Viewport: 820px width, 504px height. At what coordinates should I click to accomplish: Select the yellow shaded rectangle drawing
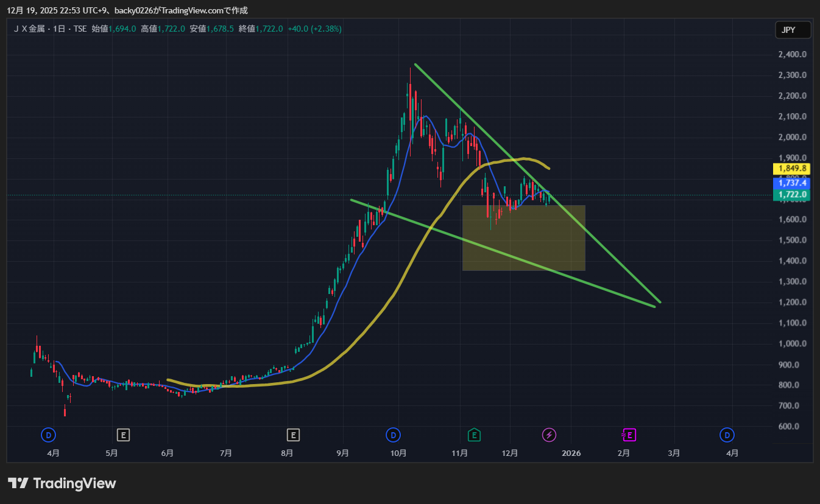coord(523,250)
